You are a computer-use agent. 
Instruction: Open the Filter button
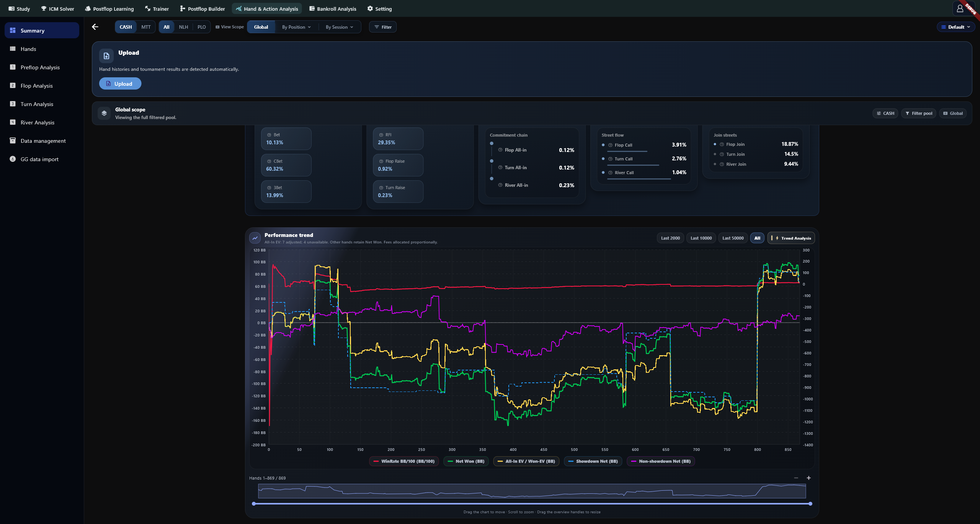coord(383,27)
